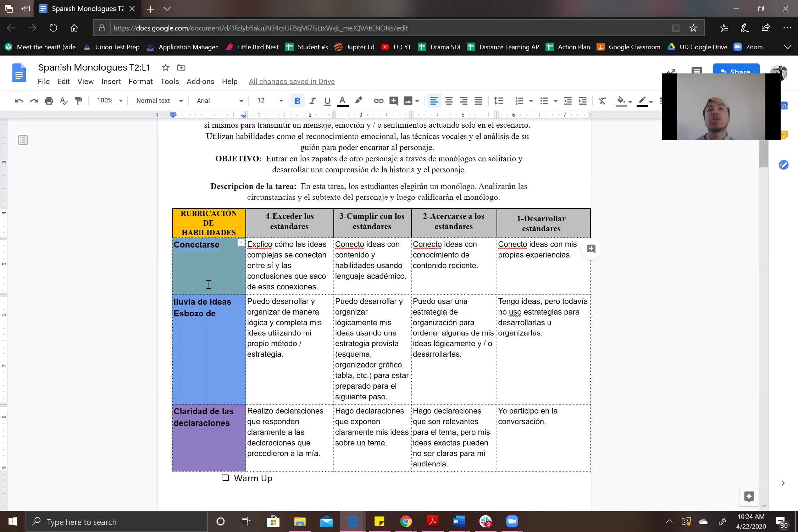Click the Line spacing icon
798x532 pixels.
[x=498, y=101]
